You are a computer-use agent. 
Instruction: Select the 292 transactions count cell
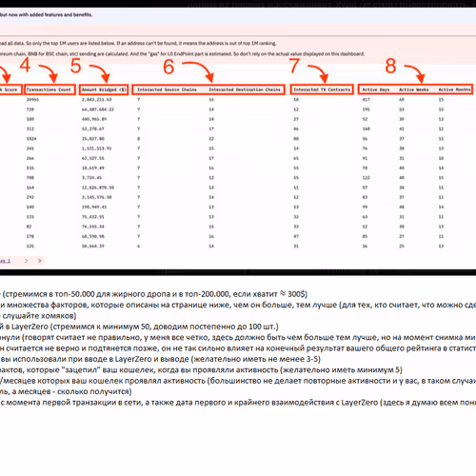30,197
